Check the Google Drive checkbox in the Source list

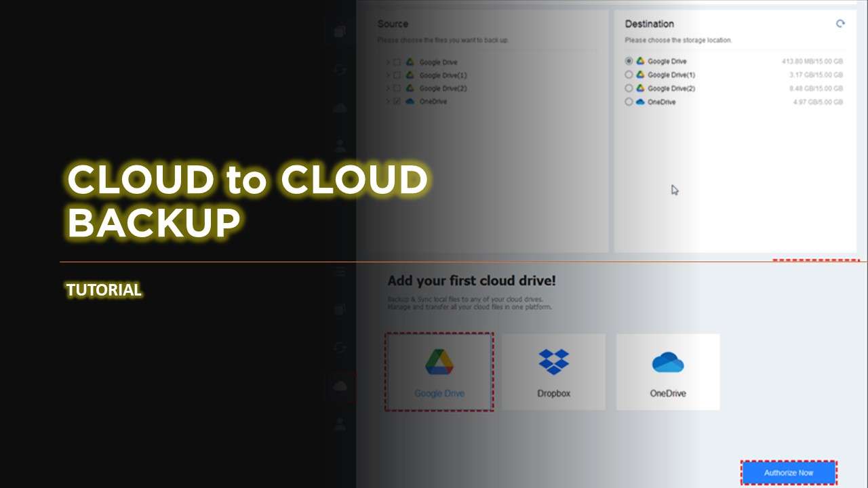(x=397, y=62)
